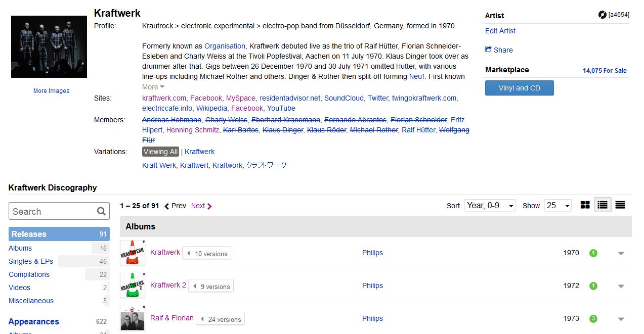Open the Sort Year, 0-9 dropdown
This screenshot has height=334, width=644.
click(490, 205)
